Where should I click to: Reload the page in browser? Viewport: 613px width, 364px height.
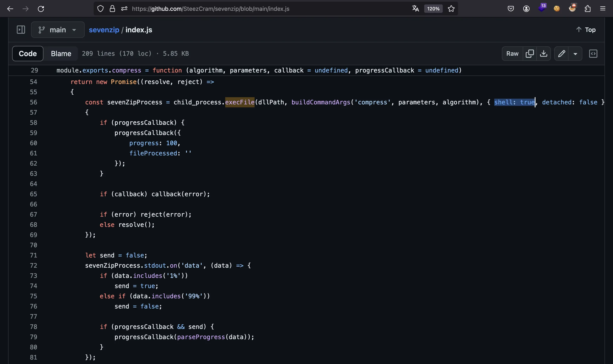(x=41, y=9)
